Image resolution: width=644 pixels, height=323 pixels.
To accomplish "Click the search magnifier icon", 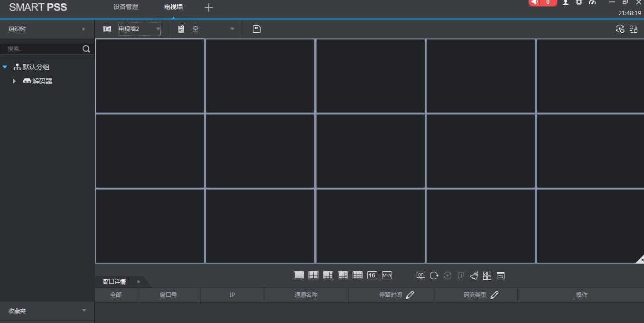I will [86, 48].
